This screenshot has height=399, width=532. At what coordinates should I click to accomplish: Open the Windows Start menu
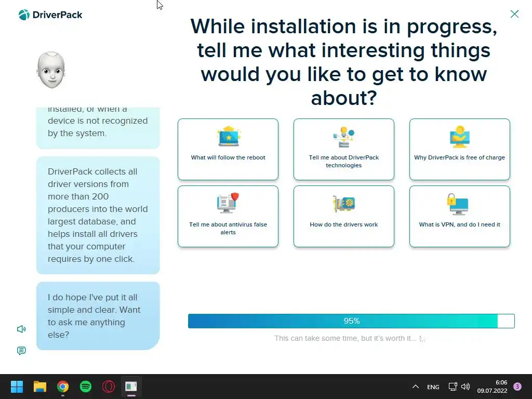[x=17, y=387]
